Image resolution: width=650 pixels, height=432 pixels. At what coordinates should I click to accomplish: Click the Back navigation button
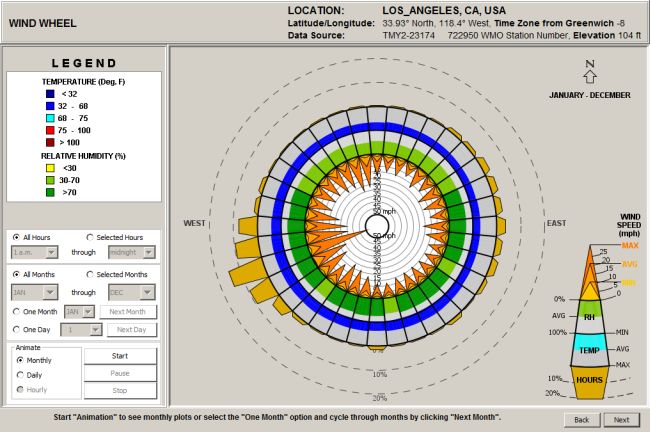[582, 420]
